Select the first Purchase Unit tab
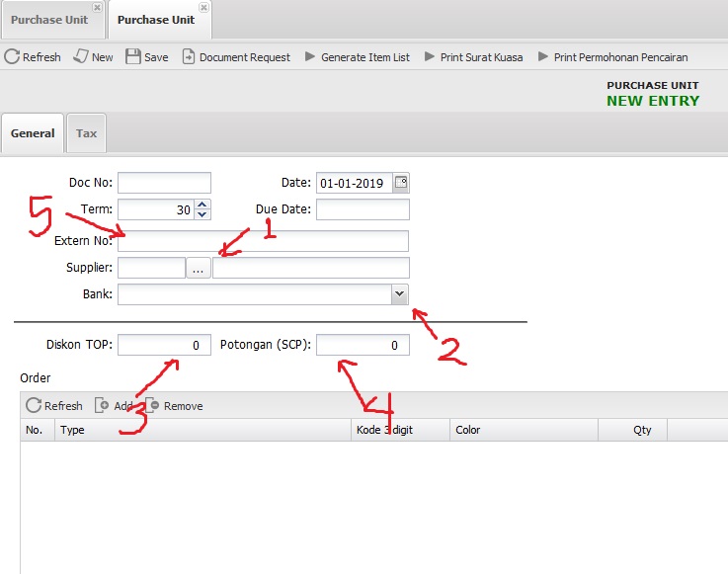Viewport: 728px width, 574px height. 49,20
